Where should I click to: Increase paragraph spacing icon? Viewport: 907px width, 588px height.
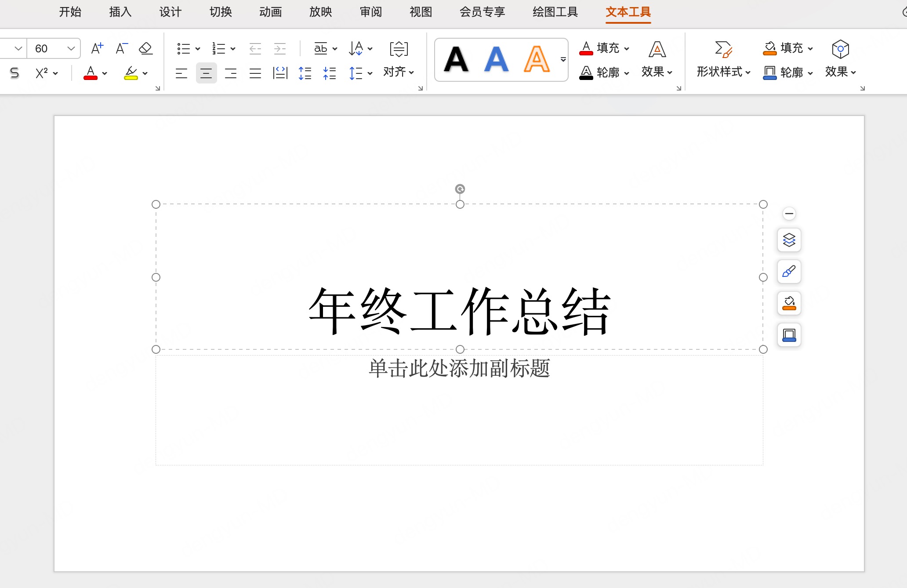pos(305,73)
